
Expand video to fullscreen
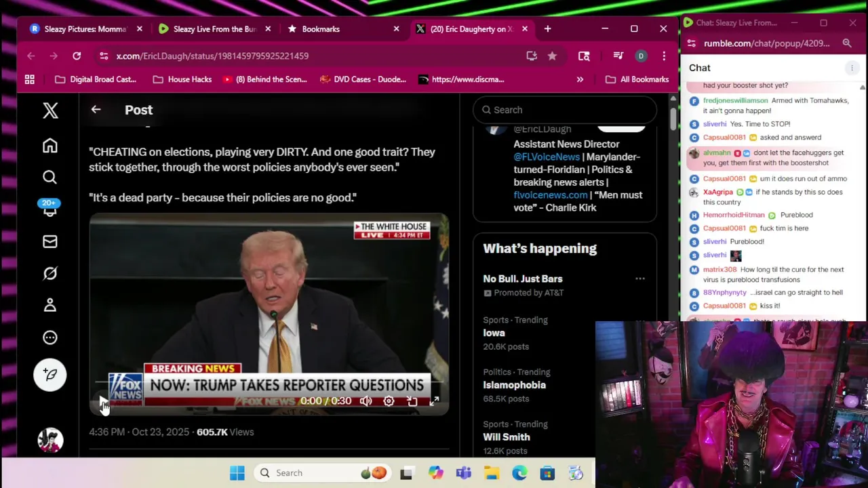pyautogui.click(x=435, y=401)
